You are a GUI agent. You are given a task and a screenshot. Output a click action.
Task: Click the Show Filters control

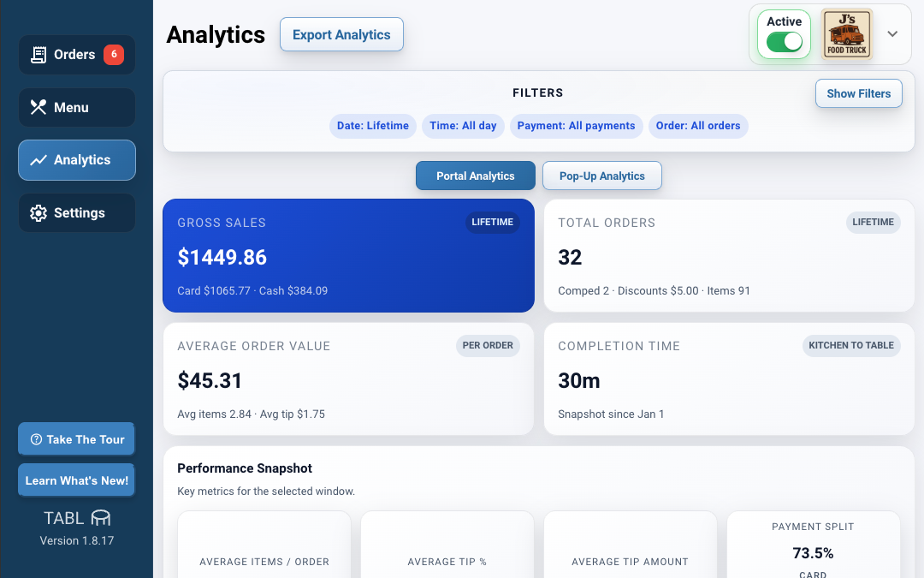(x=858, y=93)
